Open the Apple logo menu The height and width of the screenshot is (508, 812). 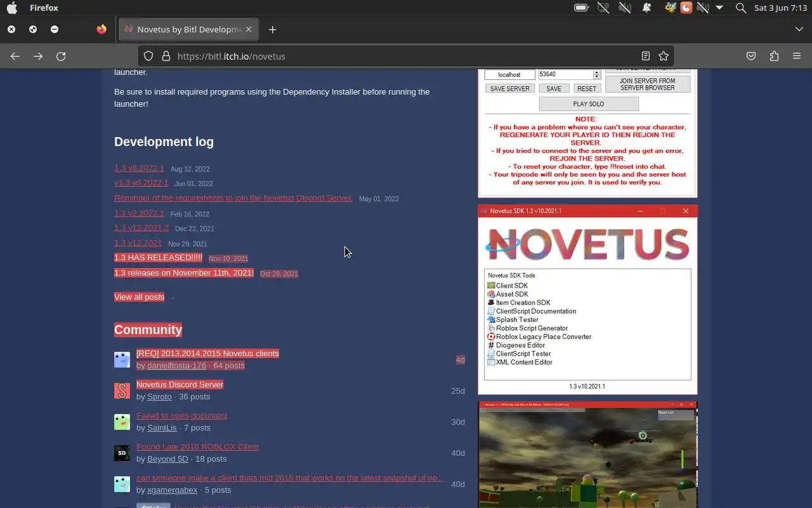click(11, 8)
